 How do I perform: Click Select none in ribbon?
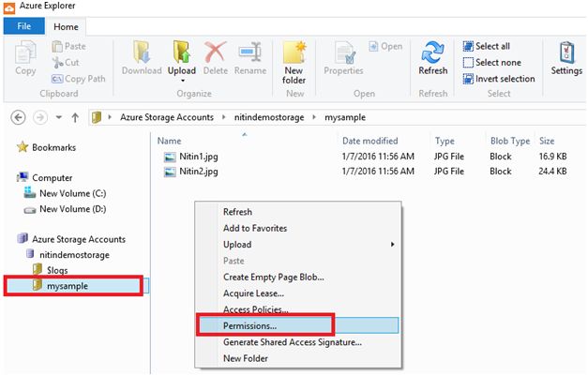[492, 63]
